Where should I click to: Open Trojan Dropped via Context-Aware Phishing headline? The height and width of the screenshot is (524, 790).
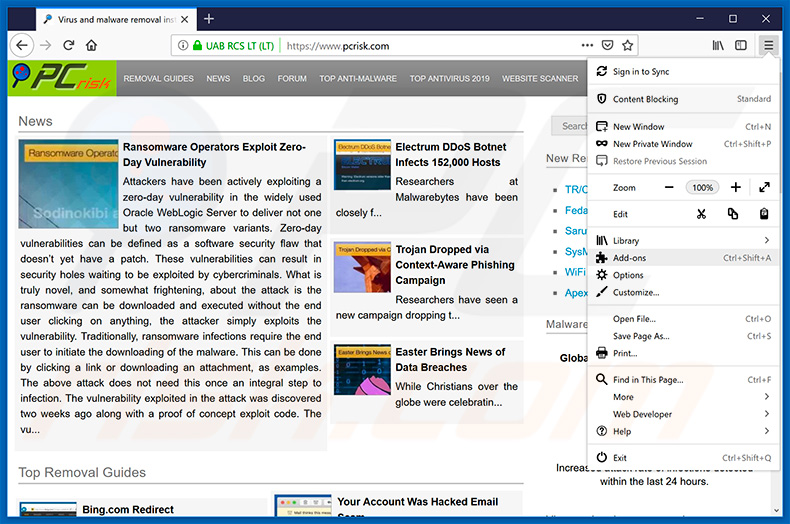(x=455, y=265)
